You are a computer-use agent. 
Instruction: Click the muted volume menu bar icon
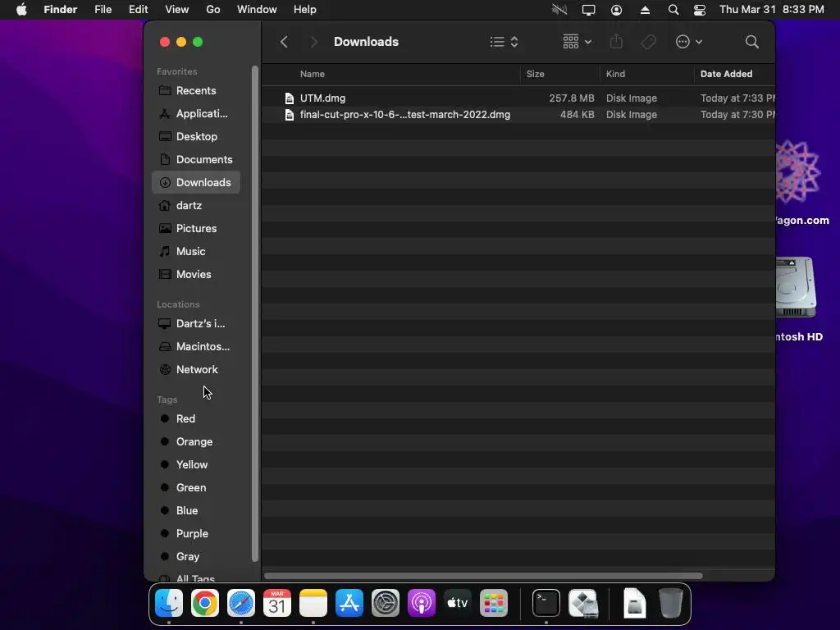[559, 10]
